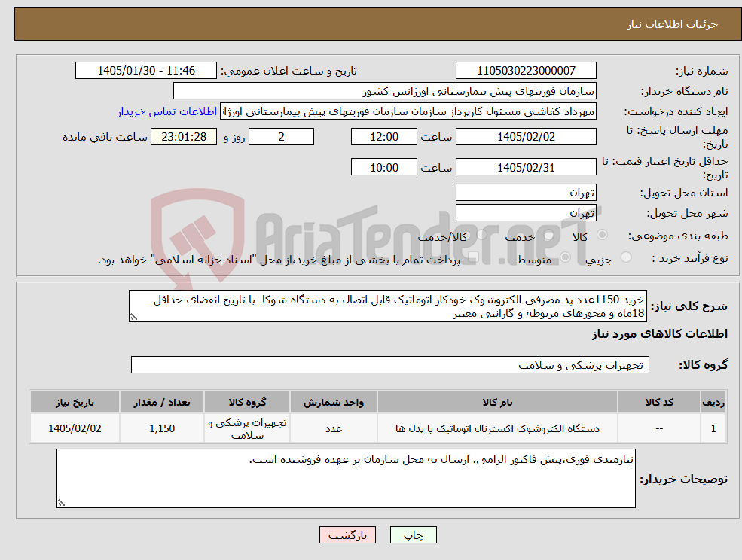This screenshot has width=742, height=560.
Task: Click the جزئیات اطلاعات نیاز header title
Action: (673, 24)
